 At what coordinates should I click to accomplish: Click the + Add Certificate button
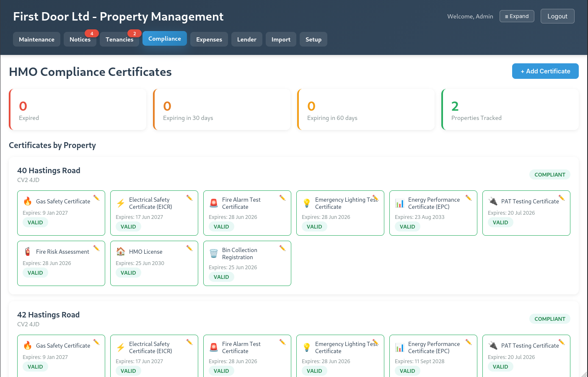545,71
